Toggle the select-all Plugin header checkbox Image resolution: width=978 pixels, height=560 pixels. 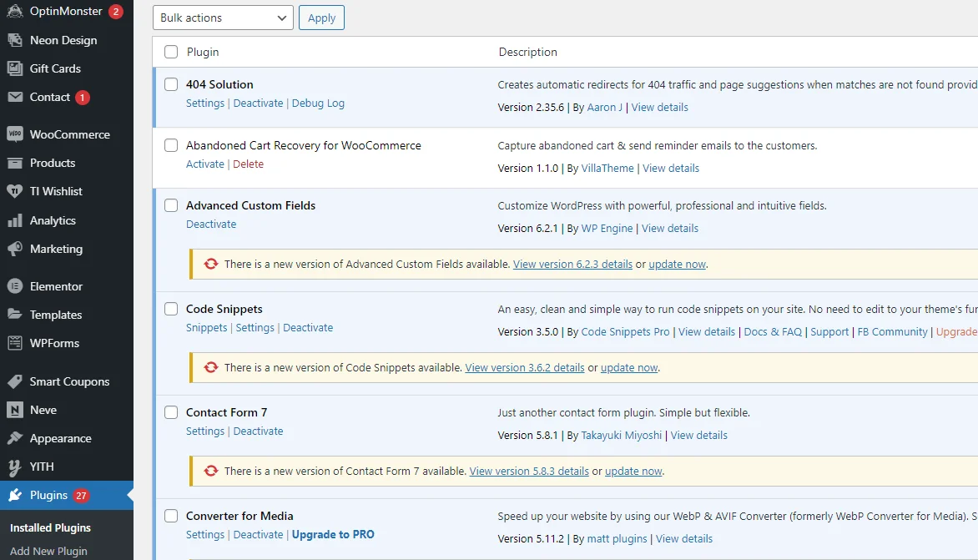pos(171,52)
